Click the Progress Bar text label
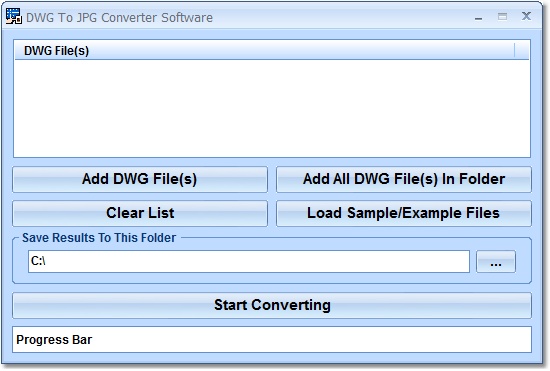The width and height of the screenshot is (550, 371). [54, 340]
